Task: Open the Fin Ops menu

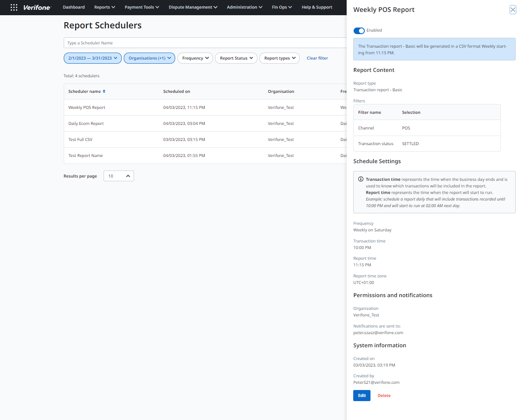Action: pyautogui.click(x=282, y=7)
